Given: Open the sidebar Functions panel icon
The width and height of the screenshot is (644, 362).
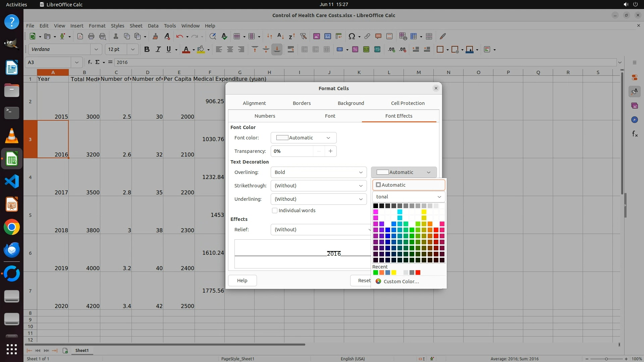Looking at the screenshot, I should [635, 134].
